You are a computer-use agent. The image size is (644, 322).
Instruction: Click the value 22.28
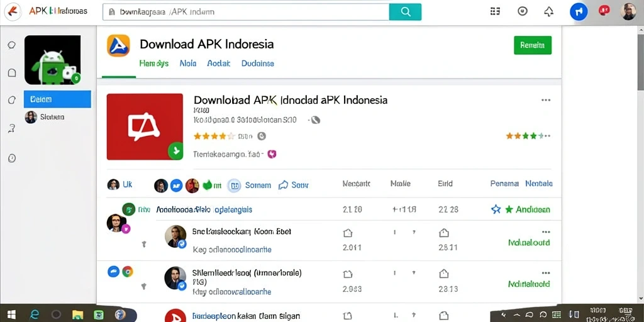tap(448, 209)
